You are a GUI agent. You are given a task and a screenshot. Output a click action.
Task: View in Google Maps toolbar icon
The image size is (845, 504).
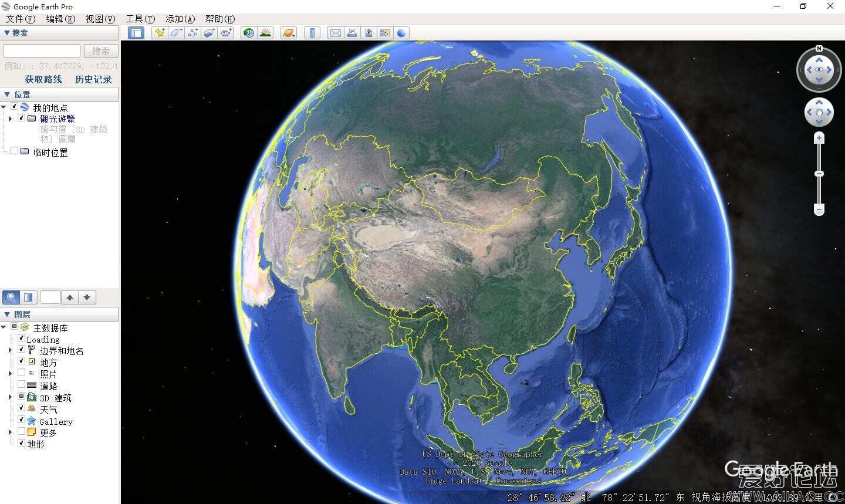click(385, 33)
